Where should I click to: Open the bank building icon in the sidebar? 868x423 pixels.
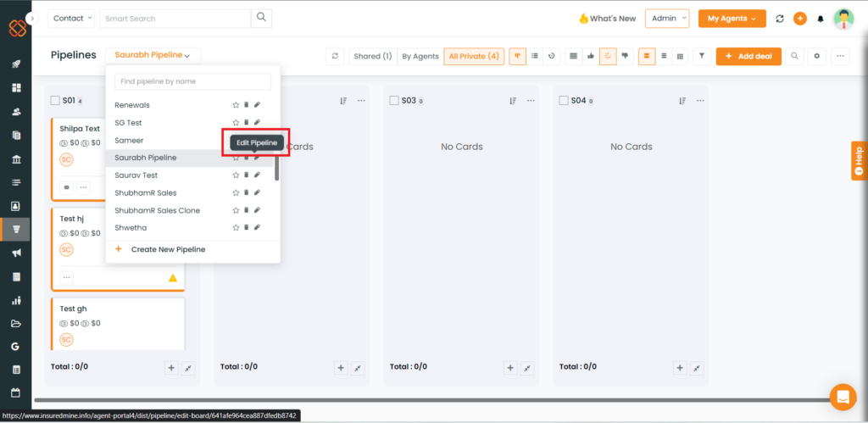(16, 159)
